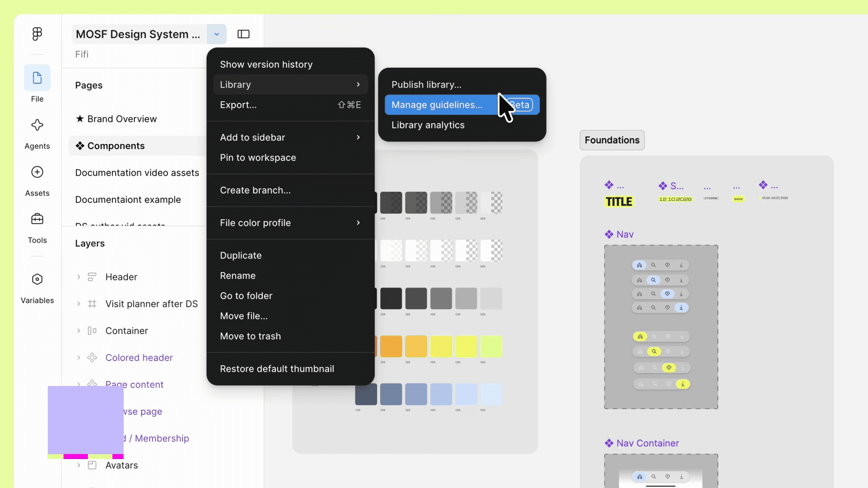Expand the Header layer

point(79,277)
